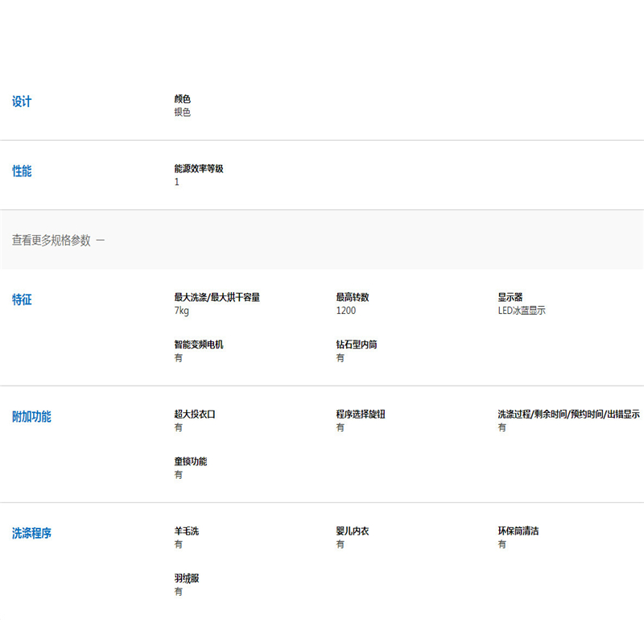Click the 银色 color value
Viewport: 644px width, 644px height.
tap(183, 112)
